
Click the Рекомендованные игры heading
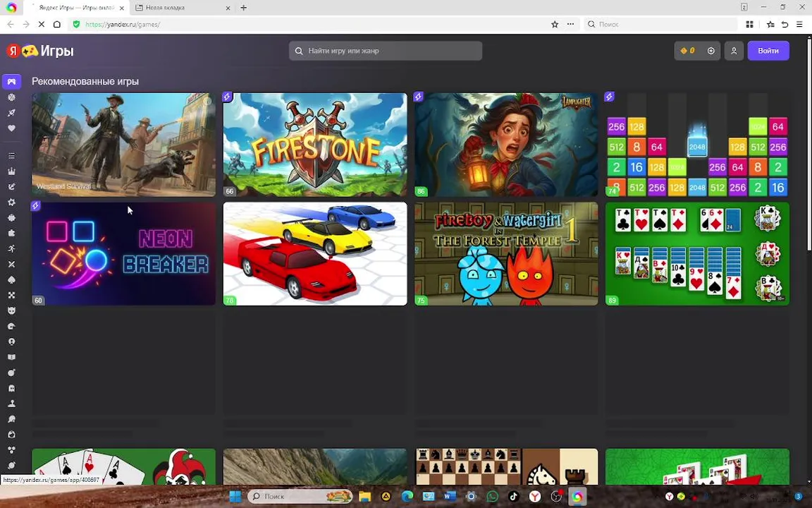[85, 81]
